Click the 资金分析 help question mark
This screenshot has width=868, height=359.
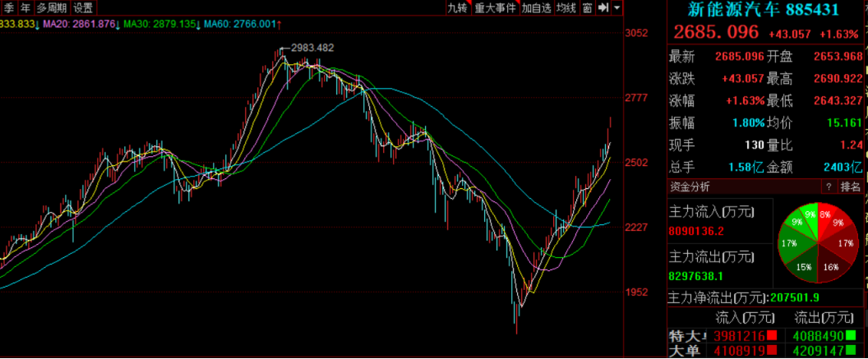pyautogui.click(x=829, y=187)
